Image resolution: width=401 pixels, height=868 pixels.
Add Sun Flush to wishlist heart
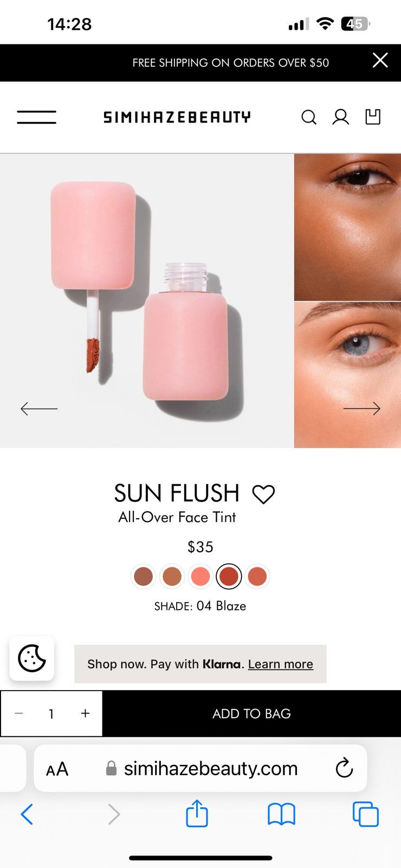[x=263, y=494]
